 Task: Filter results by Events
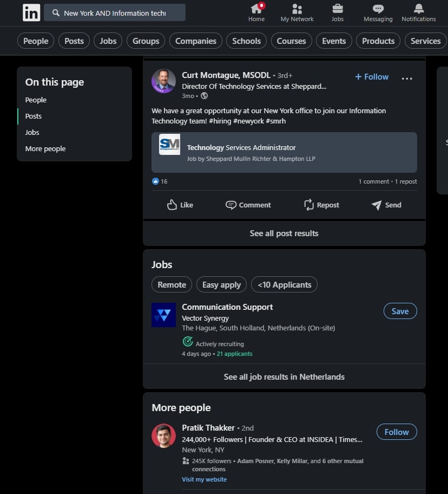pyautogui.click(x=334, y=41)
